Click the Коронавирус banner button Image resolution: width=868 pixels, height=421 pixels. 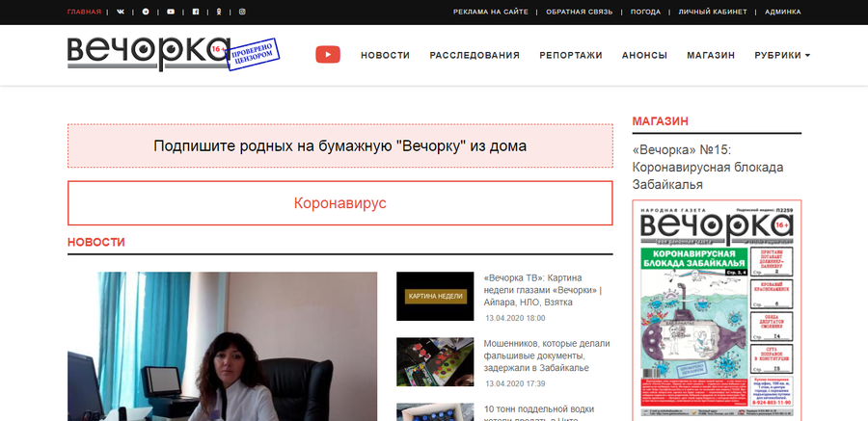click(x=339, y=203)
